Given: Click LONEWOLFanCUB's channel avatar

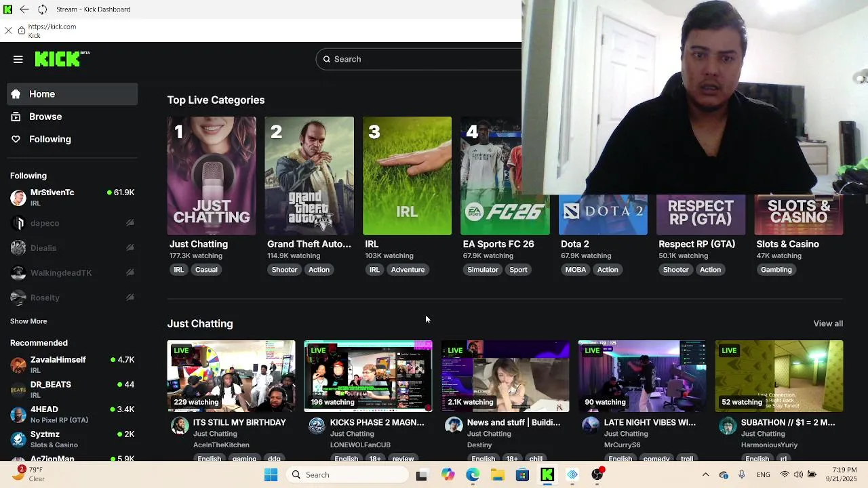Looking at the screenshot, I should [317, 426].
